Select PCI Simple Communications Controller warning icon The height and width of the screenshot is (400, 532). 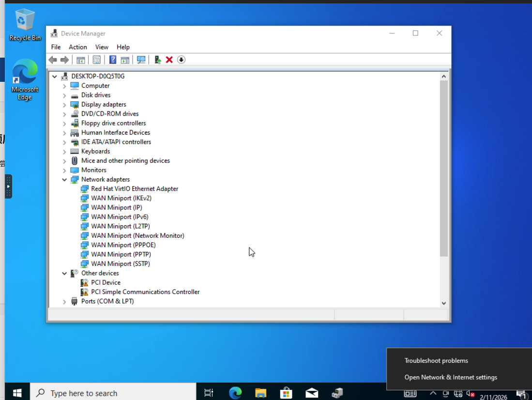[x=84, y=292]
